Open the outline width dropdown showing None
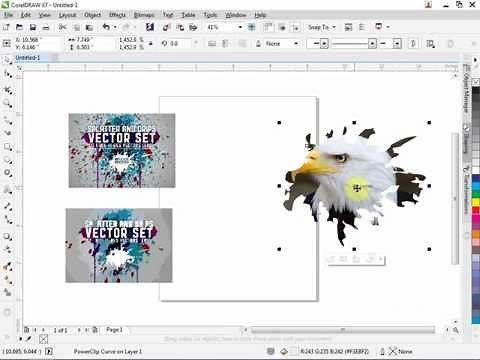The width and height of the screenshot is (480, 360). 296,44
